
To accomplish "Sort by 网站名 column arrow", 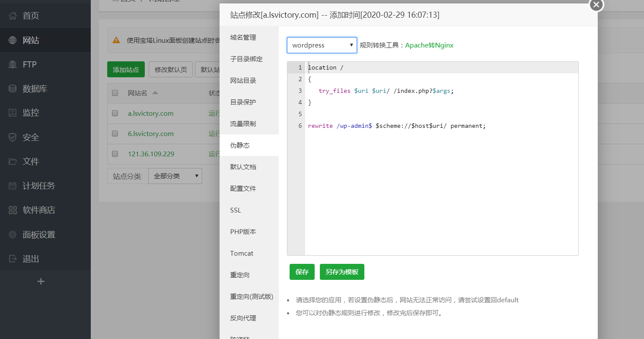I will click(155, 93).
